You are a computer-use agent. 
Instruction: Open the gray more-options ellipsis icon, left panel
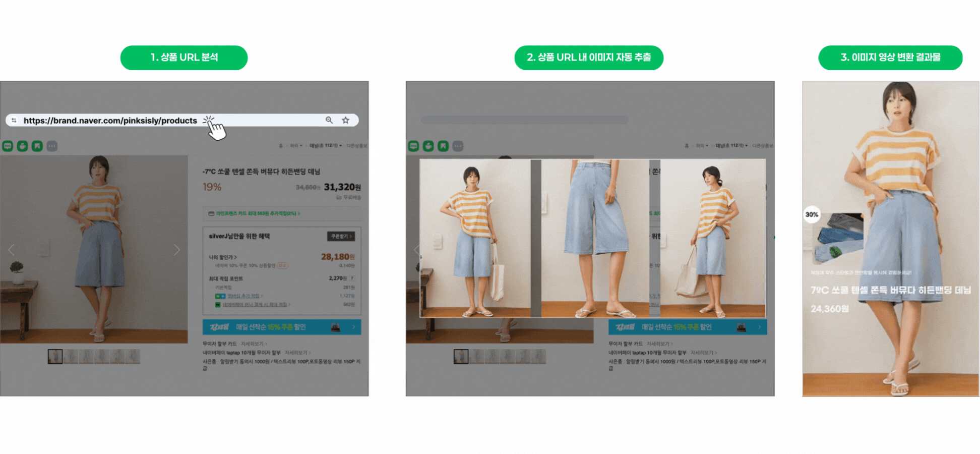[52, 146]
